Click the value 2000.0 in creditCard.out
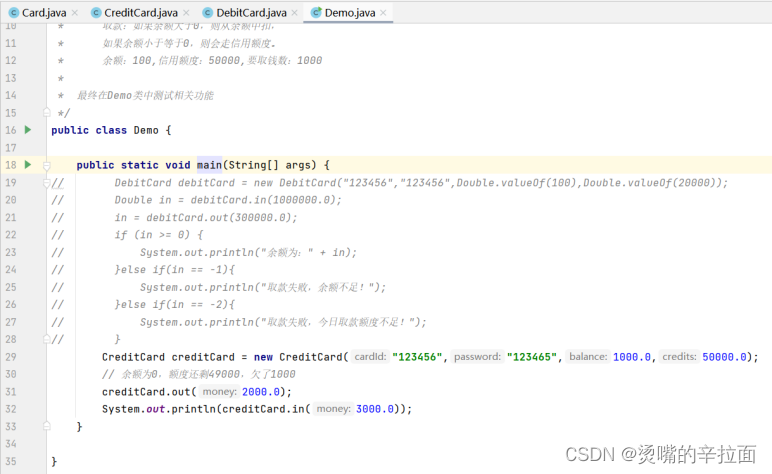The width and height of the screenshot is (772, 474). pyautogui.click(x=261, y=392)
